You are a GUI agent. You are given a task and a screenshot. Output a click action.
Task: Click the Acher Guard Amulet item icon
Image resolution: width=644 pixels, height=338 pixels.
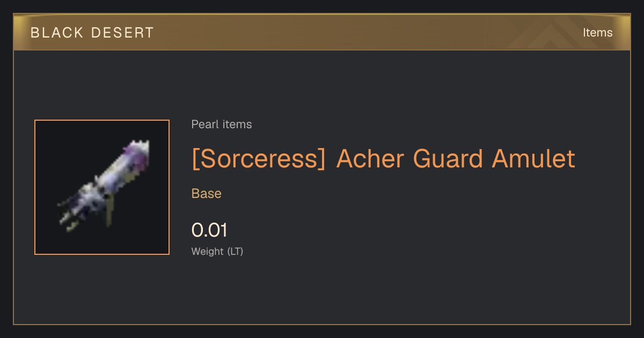[x=102, y=187]
